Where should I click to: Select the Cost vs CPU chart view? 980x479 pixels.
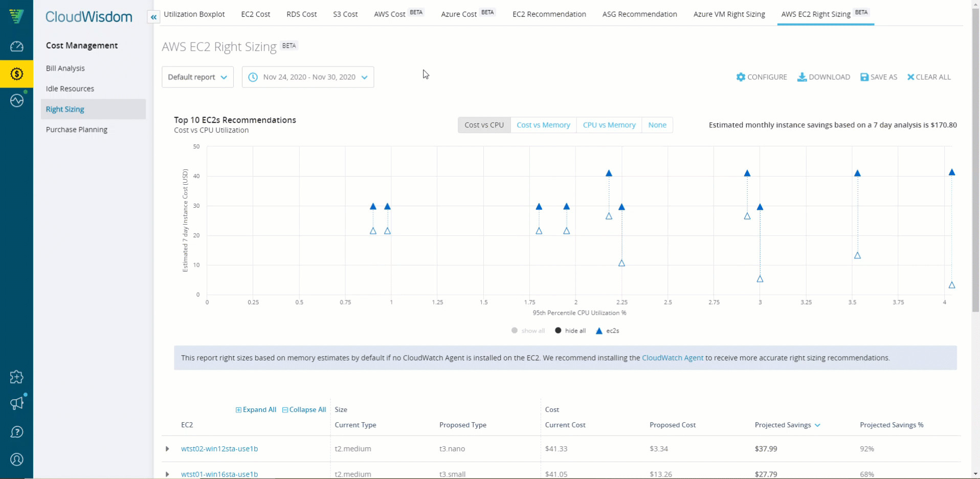(x=484, y=125)
